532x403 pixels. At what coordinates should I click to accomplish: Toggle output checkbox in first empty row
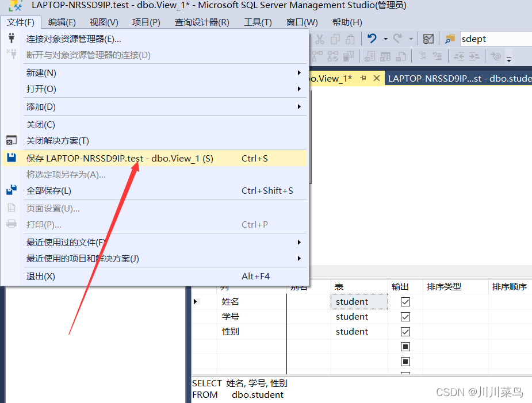tap(405, 346)
